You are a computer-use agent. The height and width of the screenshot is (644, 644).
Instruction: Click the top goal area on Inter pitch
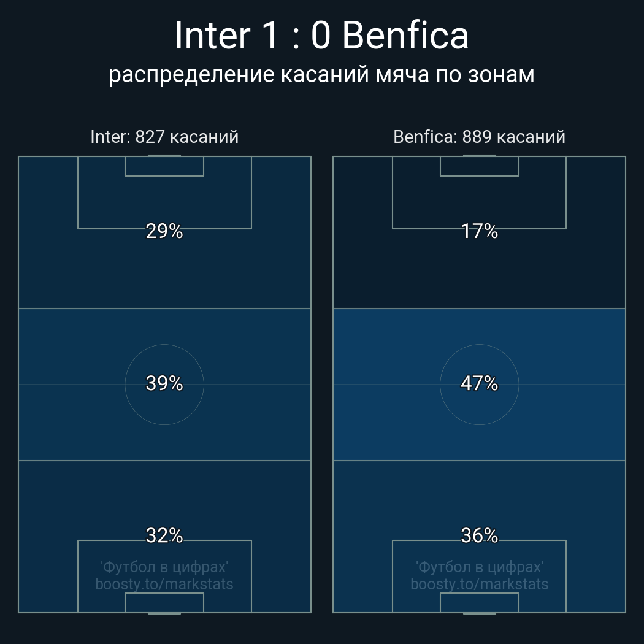[x=164, y=166]
